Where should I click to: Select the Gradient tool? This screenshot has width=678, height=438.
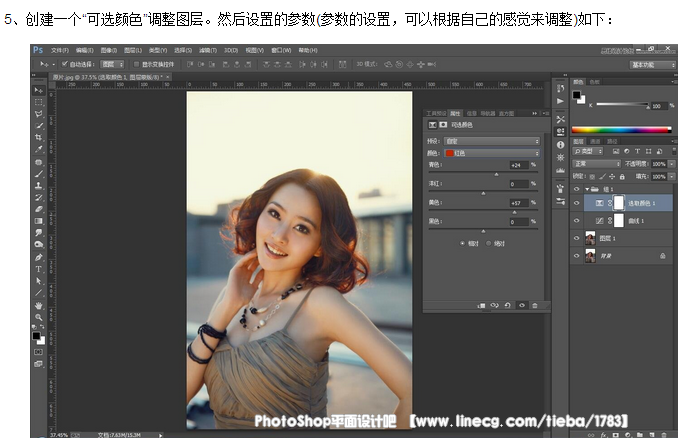click(x=38, y=221)
